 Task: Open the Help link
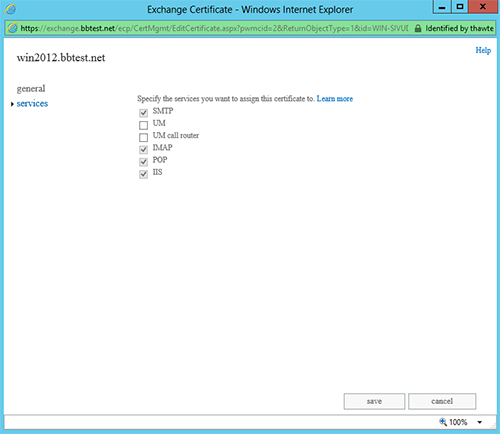(x=483, y=50)
